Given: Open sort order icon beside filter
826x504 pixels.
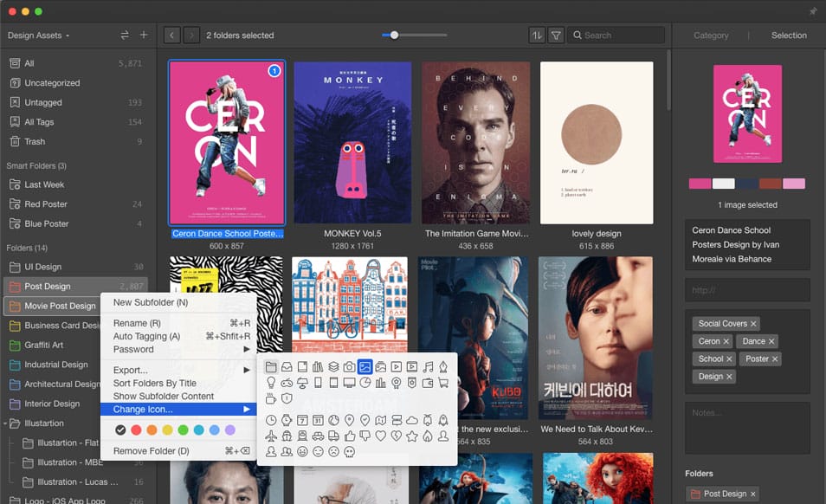Looking at the screenshot, I should [538, 36].
